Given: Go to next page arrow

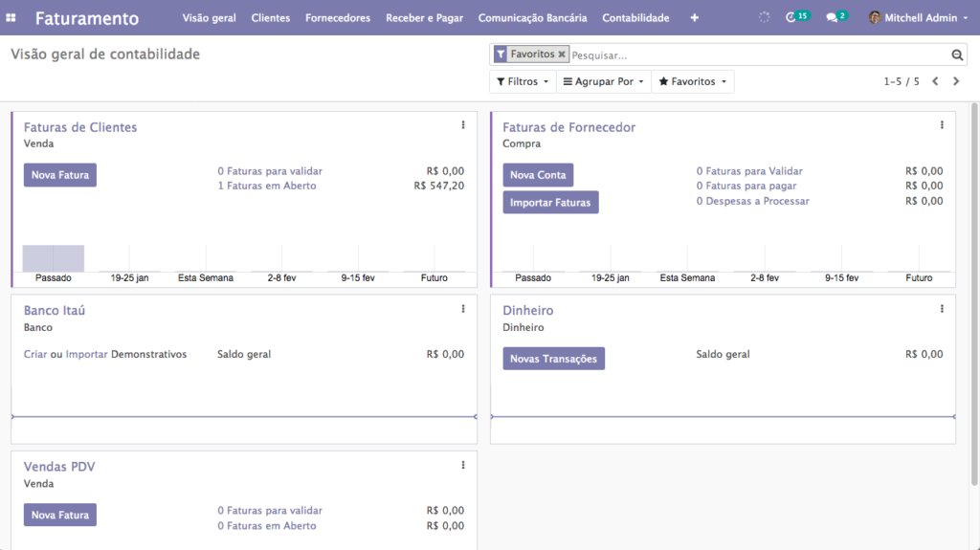Looking at the screenshot, I should [956, 81].
